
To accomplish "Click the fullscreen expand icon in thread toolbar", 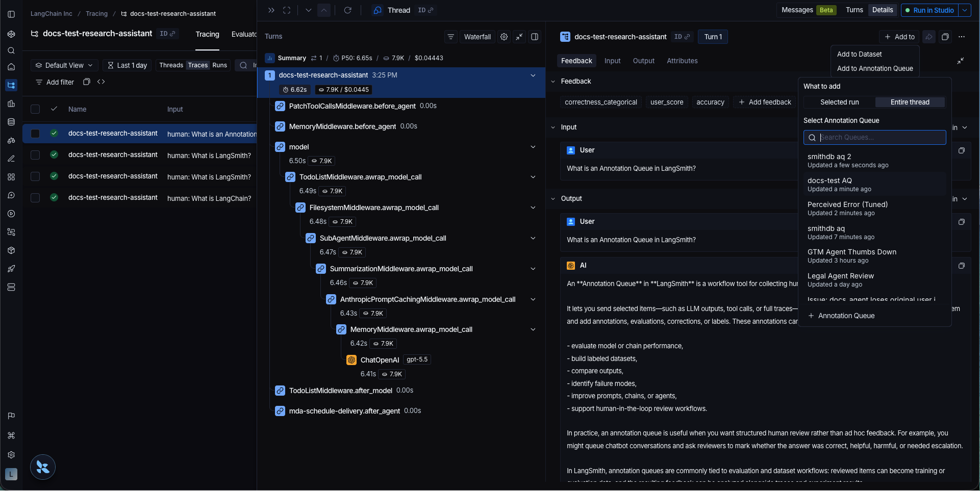I will pyautogui.click(x=287, y=10).
